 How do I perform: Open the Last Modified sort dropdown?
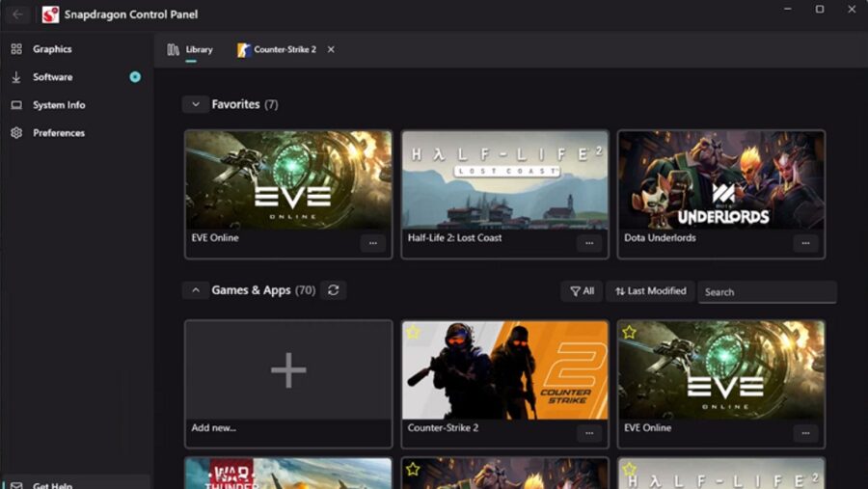(x=649, y=291)
